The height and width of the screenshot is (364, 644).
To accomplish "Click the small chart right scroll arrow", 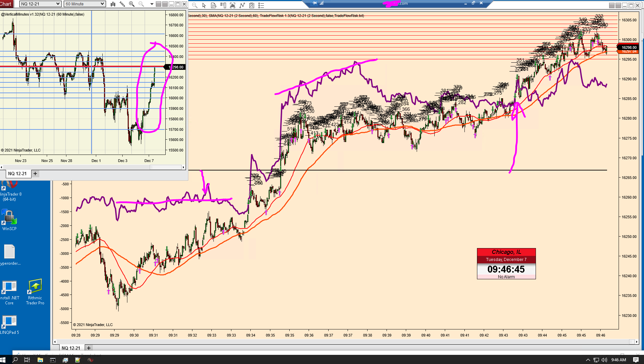I will [x=184, y=167].
